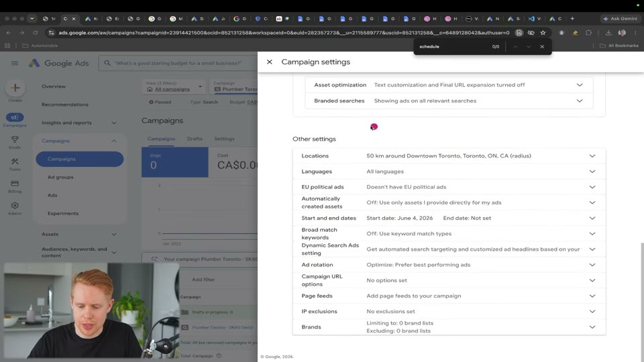Viewport: 644px width, 362px height.
Task: Expand the Languages setting chevron
Action: (x=592, y=172)
